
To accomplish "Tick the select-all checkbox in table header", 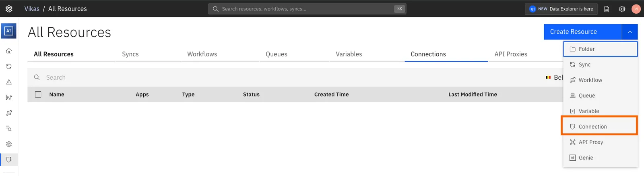I will tap(38, 94).
